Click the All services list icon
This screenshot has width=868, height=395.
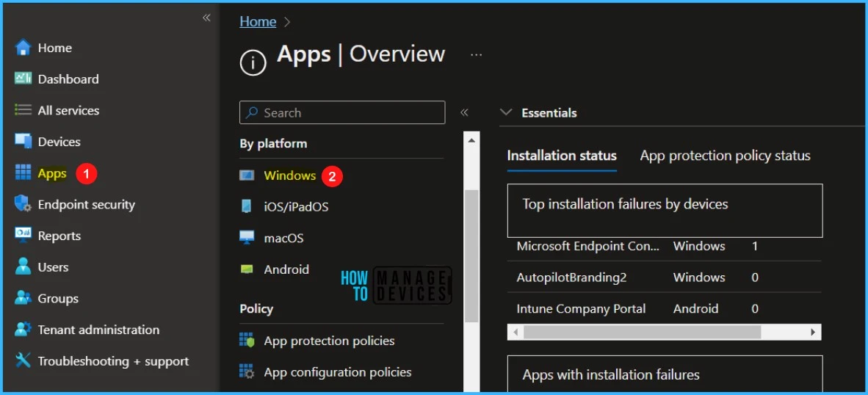(23, 110)
